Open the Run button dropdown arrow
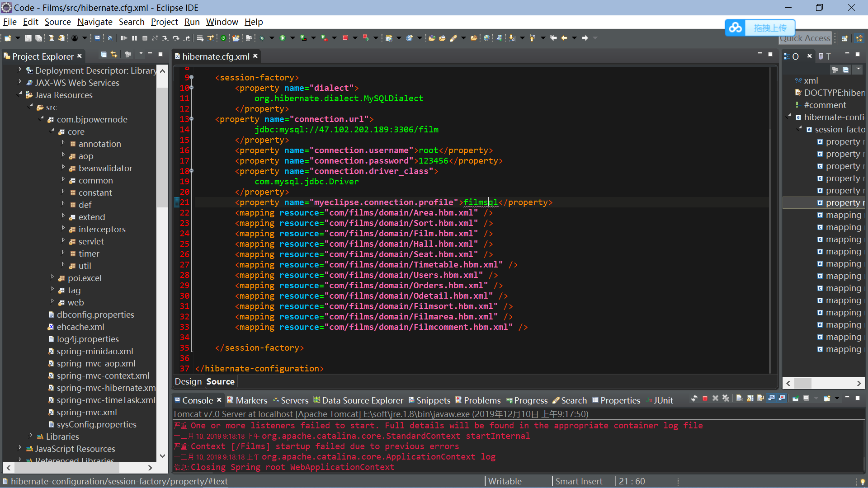 click(292, 38)
